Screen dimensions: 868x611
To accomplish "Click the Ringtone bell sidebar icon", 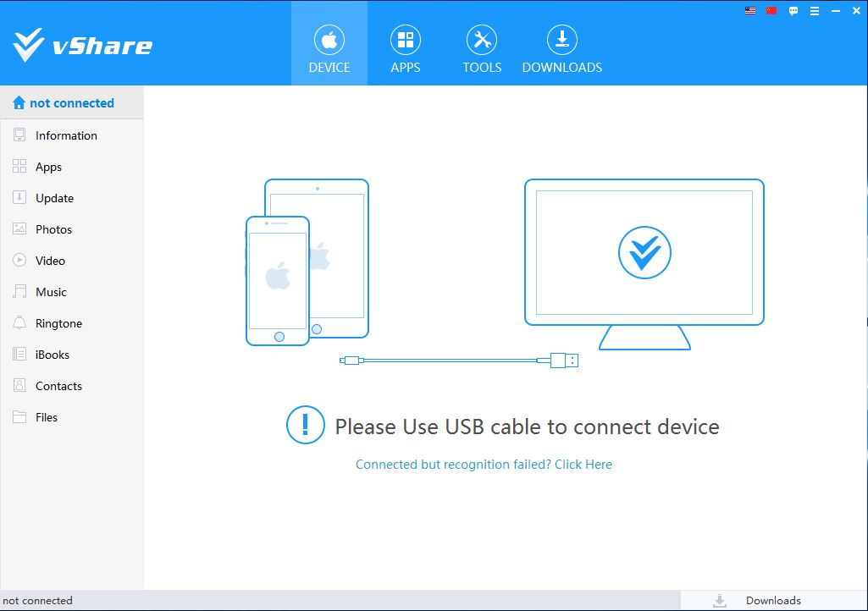I will (x=19, y=322).
